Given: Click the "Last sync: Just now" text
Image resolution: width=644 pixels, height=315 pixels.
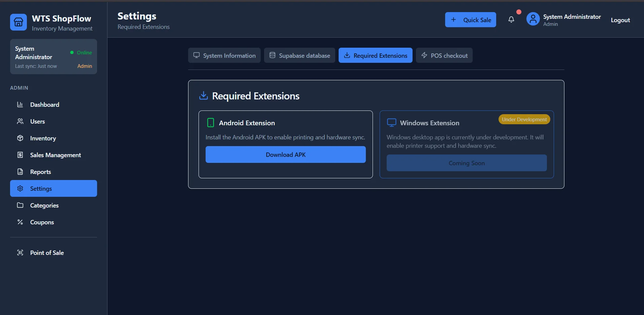Looking at the screenshot, I should click(x=36, y=66).
